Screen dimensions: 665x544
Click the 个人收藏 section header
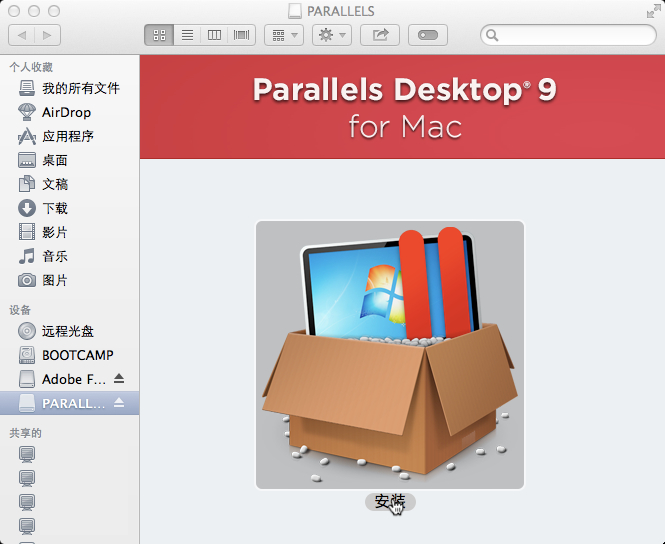(31, 67)
